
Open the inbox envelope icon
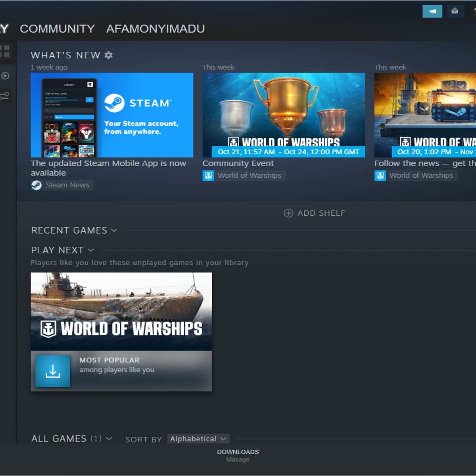pyautogui.click(x=455, y=11)
